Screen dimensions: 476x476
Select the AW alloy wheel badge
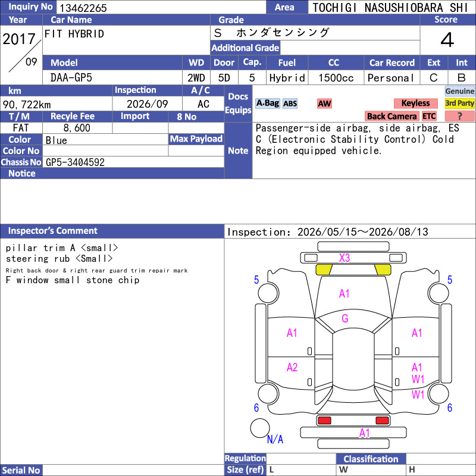pos(324,104)
